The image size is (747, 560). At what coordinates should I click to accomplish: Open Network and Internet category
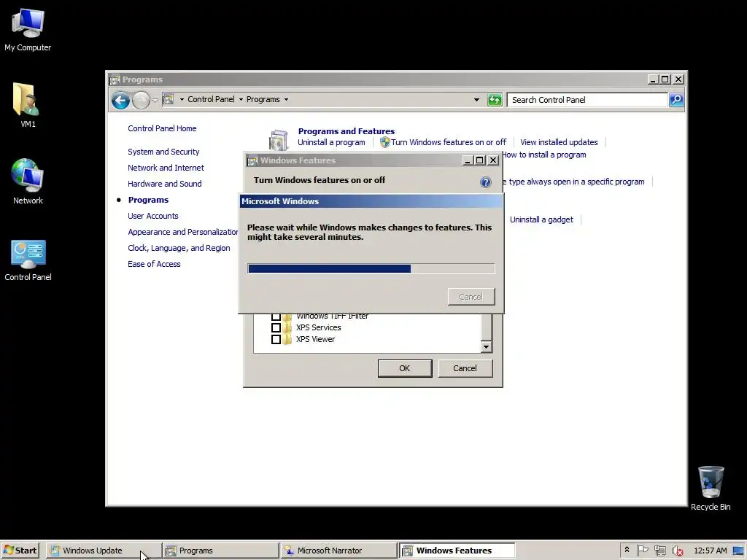coord(166,168)
